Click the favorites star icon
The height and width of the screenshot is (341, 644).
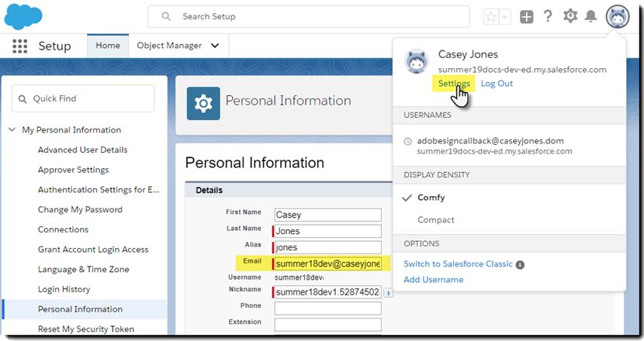pos(491,17)
